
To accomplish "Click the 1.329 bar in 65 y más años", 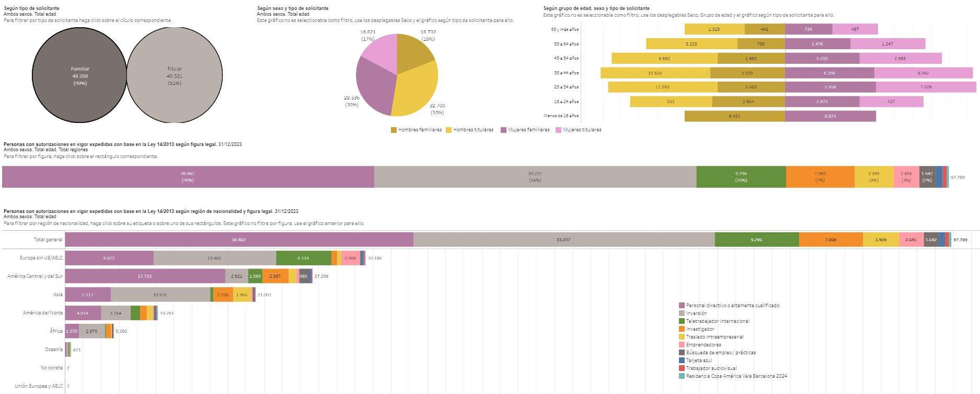I will coord(714,29).
